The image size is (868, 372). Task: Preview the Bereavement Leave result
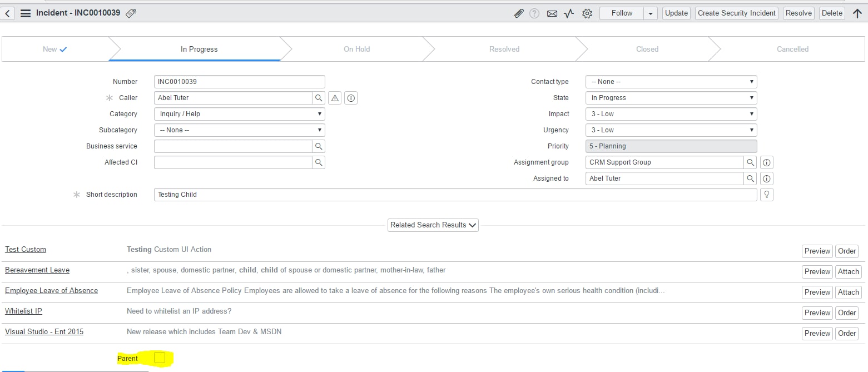pyautogui.click(x=817, y=272)
